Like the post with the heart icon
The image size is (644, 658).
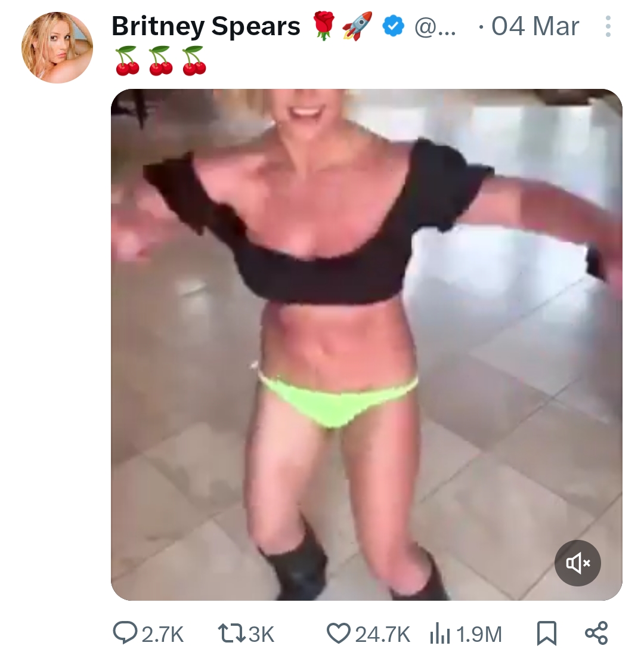[x=338, y=633]
